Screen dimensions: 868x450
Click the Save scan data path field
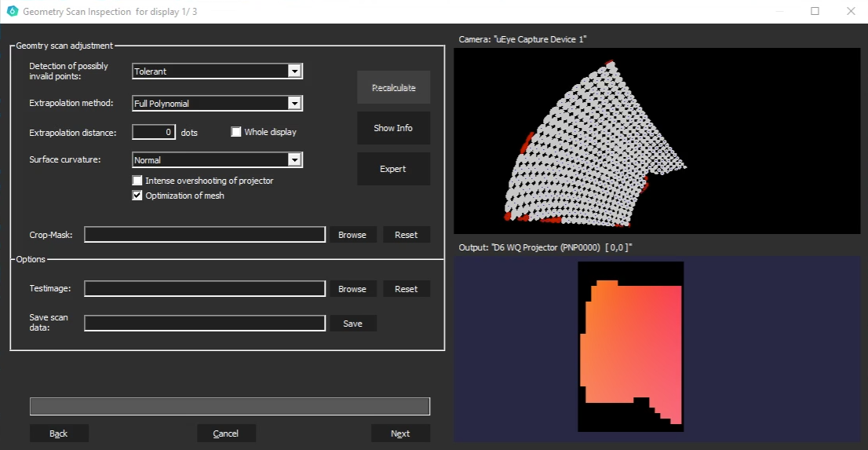click(x=205, y=324)
